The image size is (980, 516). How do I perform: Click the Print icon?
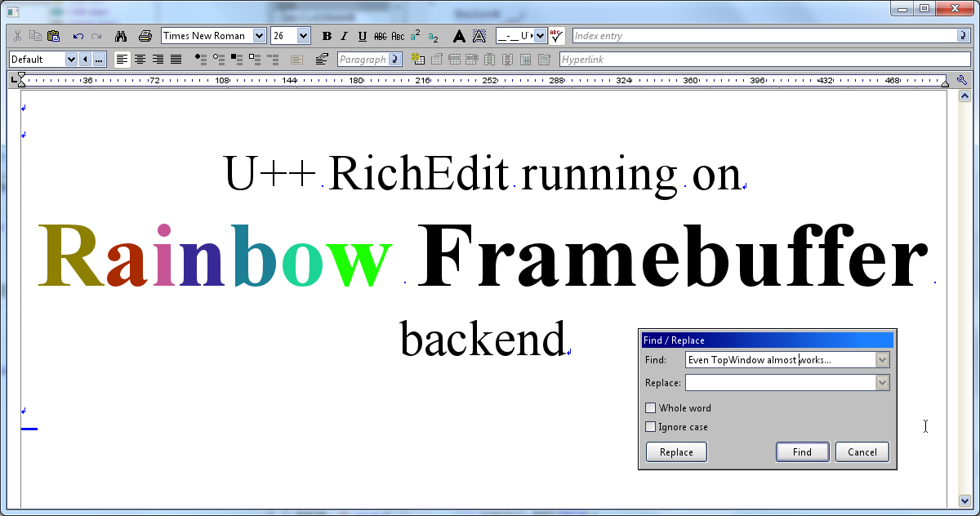(x=145, y=36)
